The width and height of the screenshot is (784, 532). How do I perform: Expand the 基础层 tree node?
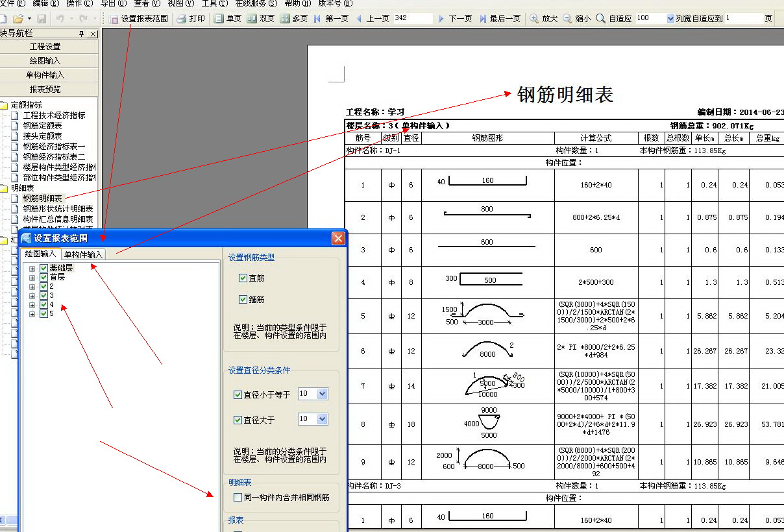32,268
